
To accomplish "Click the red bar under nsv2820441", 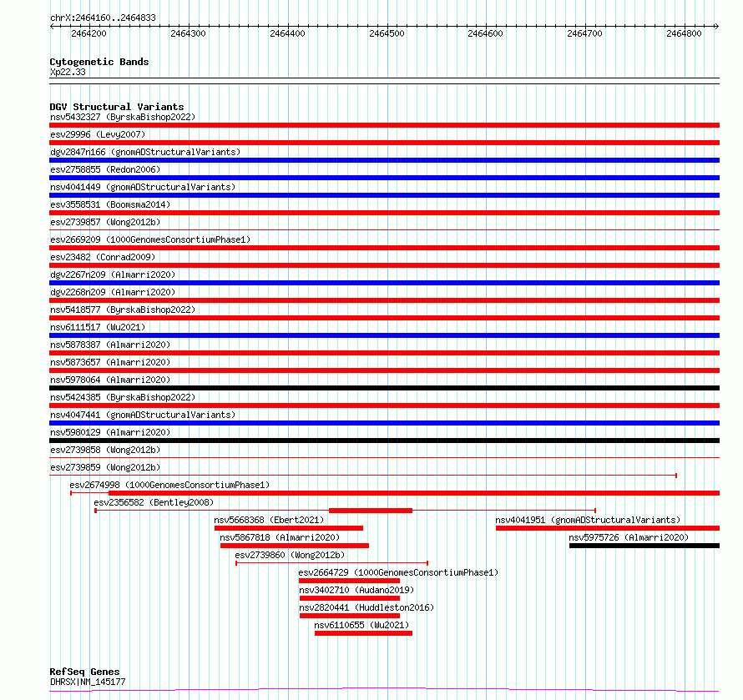I will 350,616.
